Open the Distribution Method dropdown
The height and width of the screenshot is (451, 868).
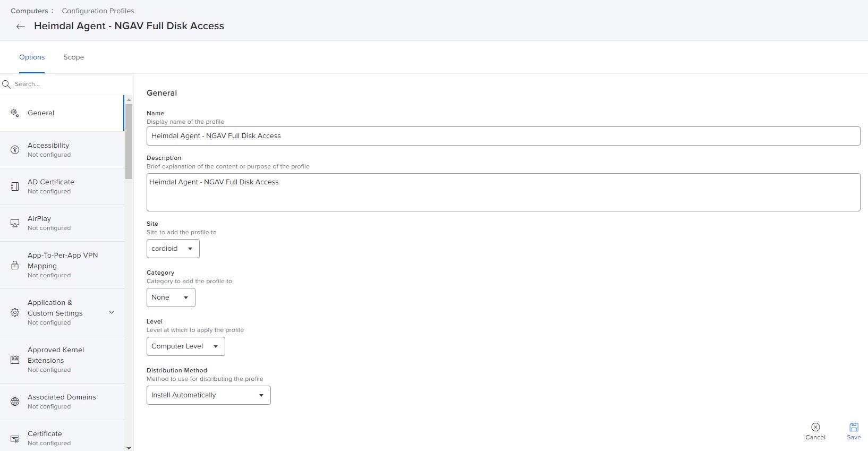pyautogui.click(x=209, y=395)
